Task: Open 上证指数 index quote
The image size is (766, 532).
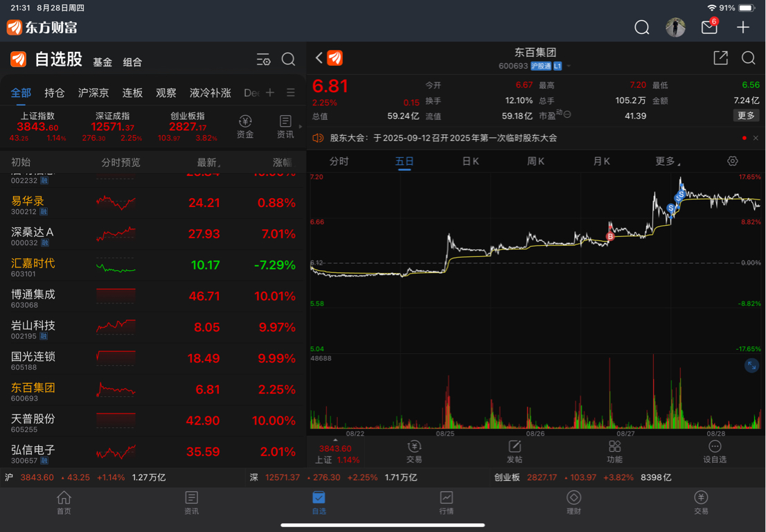Action: click(x=37, y=127)
